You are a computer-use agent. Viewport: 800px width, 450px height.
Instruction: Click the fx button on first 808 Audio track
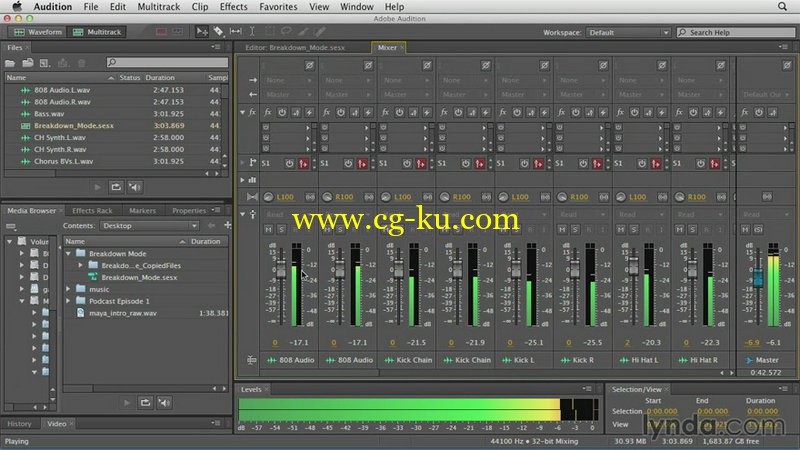click(267, 112)
